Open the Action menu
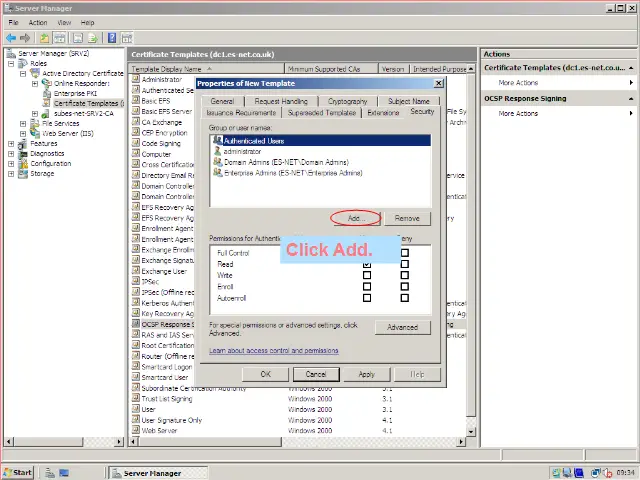The height and width of the screenshot is (480, 640). 38,22
